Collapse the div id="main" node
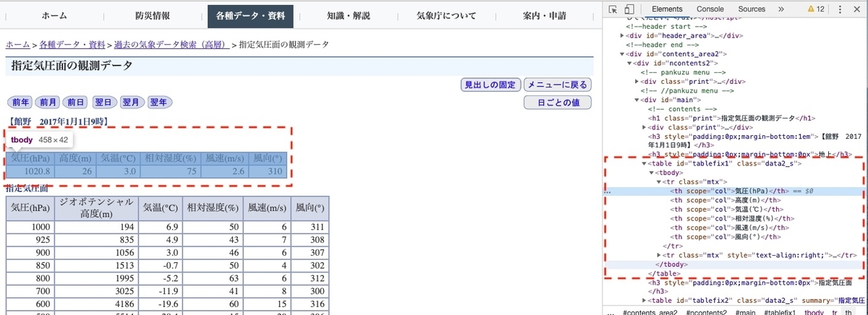The width and height of the screenshot is (868, 315). tap(637, 100)
